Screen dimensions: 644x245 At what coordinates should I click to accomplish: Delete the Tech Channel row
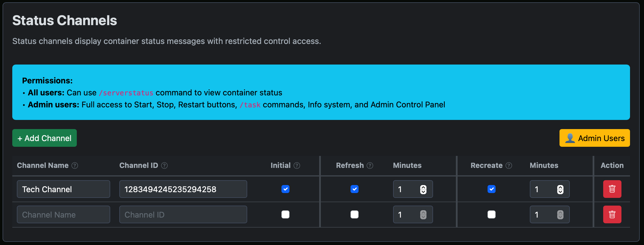(x=612, y=189)
